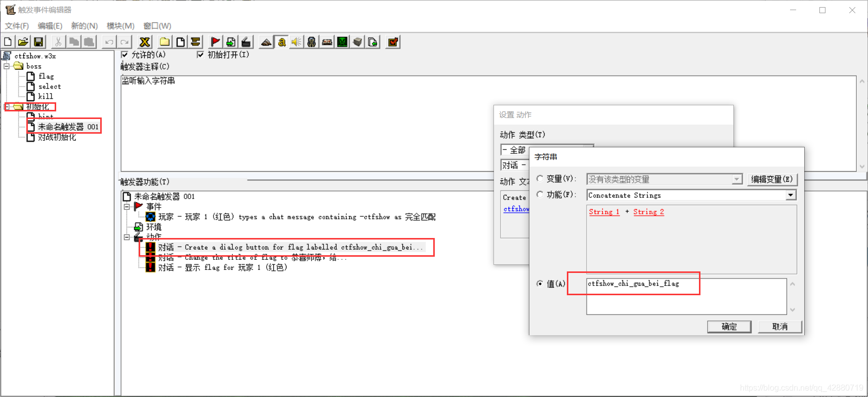Screen dimensions: 868x397
Task: Open the Concatenate Strings dropdown
Action: click(791, 195)
